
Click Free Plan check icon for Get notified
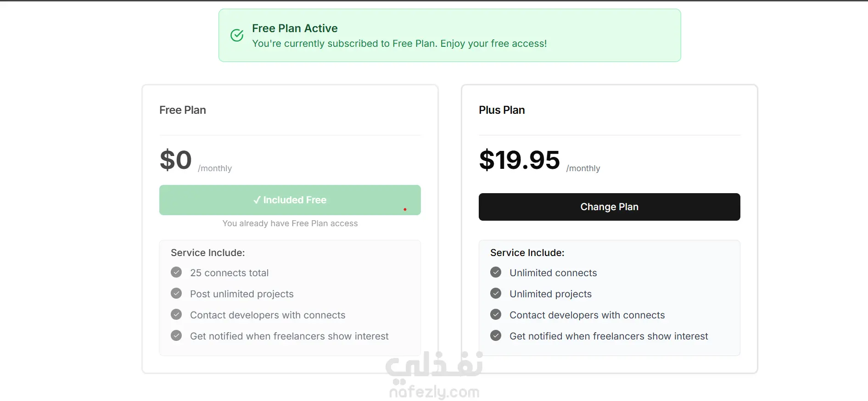click(176, 336)
